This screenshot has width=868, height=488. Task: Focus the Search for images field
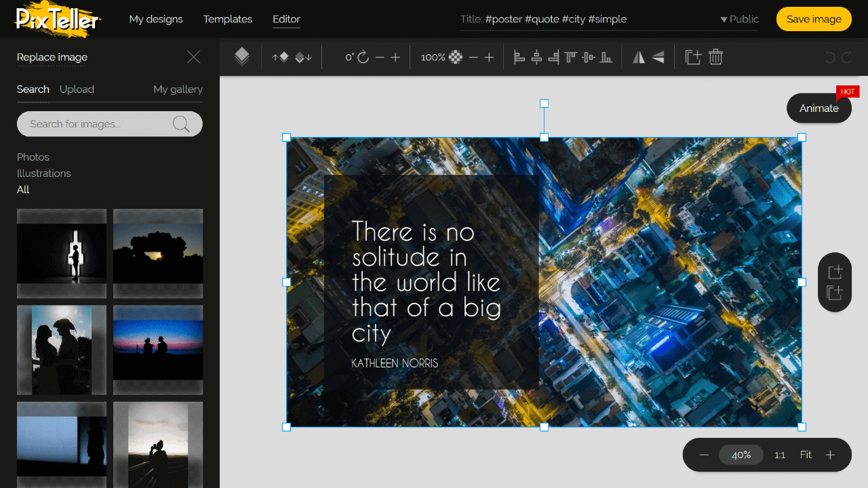pos(110,124)
